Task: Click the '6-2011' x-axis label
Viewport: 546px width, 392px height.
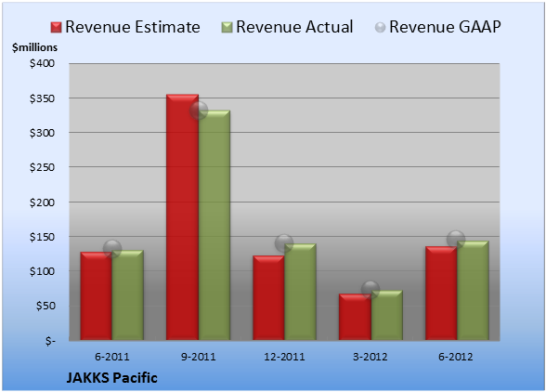Action: coord(112,357)
